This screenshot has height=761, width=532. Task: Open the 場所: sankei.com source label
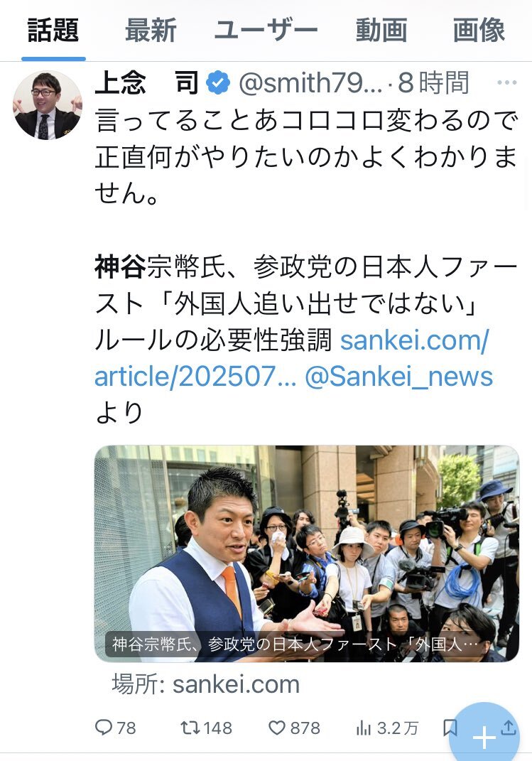[x=205, y=684]
